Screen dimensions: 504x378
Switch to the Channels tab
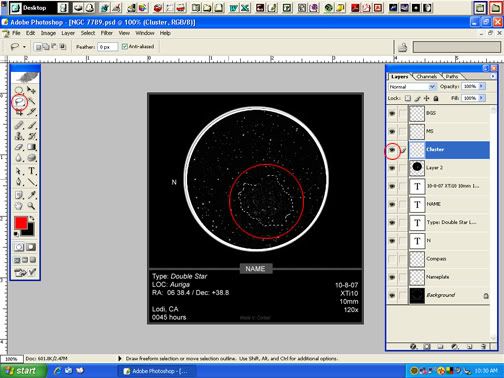[427, 76]
